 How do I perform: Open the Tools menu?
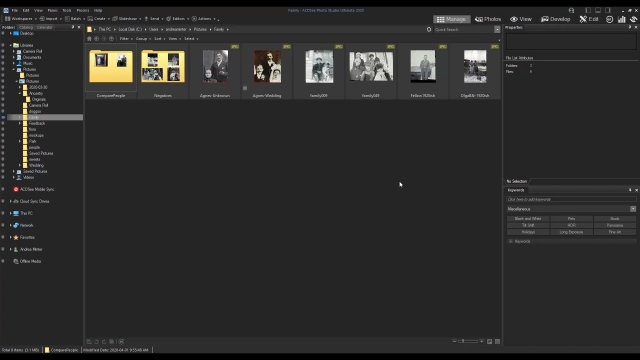pyautogui.click(x=67, y=11)
